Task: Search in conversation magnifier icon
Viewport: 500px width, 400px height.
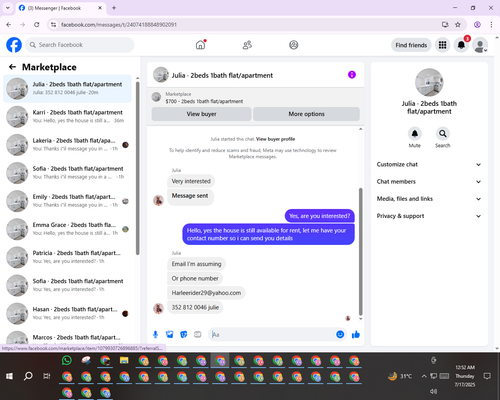Action: (443, 134)
